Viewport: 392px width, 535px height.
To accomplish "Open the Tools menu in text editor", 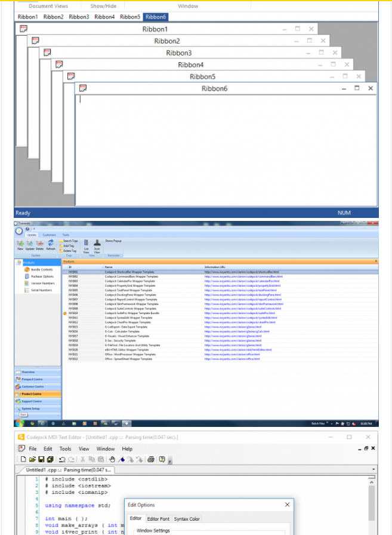I will pos(65,448).
